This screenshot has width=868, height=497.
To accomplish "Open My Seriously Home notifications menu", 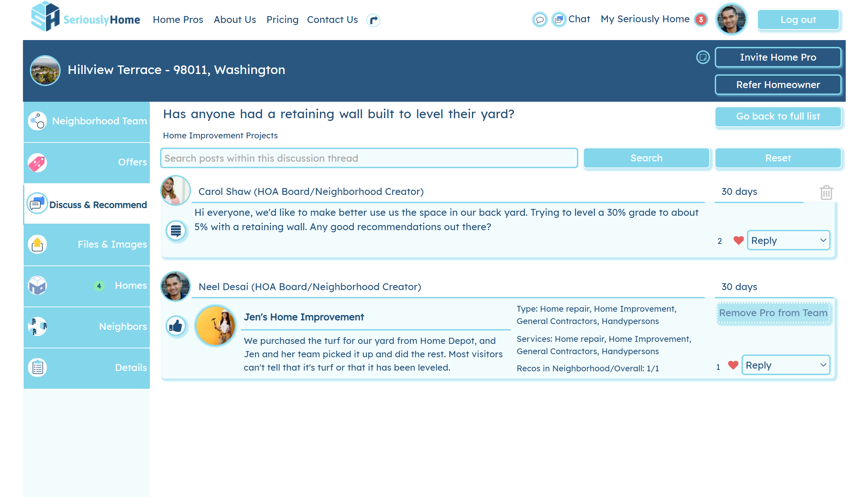I will click(645, 19).
